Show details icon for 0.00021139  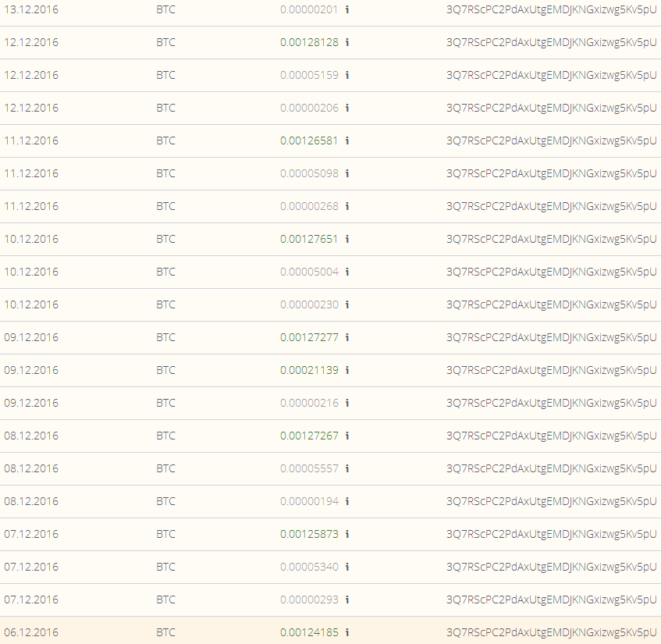click(347, 370)
